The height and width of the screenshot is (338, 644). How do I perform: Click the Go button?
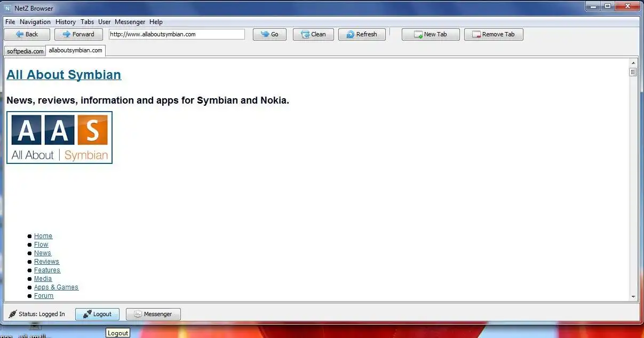point(269,34)
